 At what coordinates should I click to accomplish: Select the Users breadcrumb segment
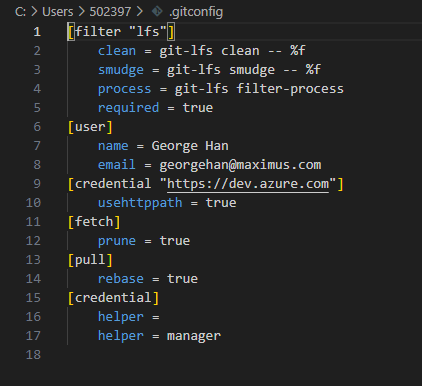click(57, 12)
